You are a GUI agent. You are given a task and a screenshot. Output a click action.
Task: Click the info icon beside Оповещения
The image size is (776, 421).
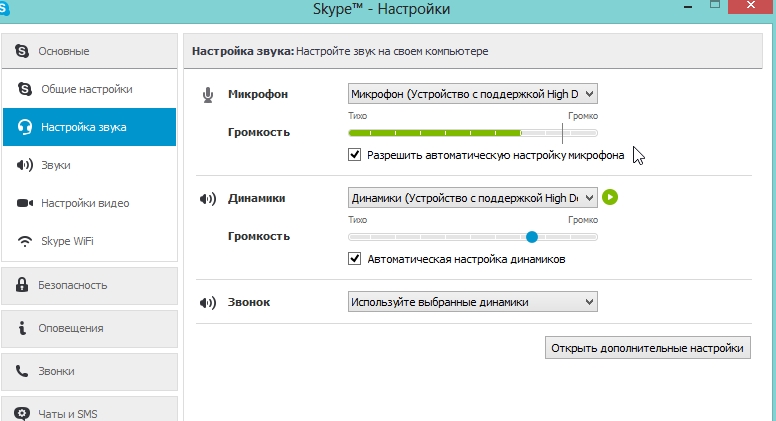coord(22,327)
